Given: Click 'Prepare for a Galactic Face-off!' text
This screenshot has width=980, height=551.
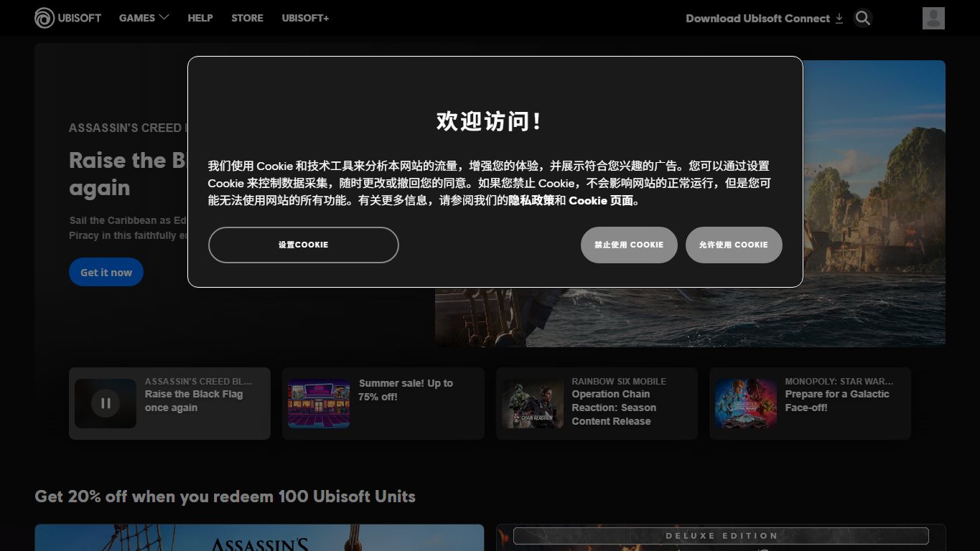Looking at the screenshot, I should pos(837,401).
